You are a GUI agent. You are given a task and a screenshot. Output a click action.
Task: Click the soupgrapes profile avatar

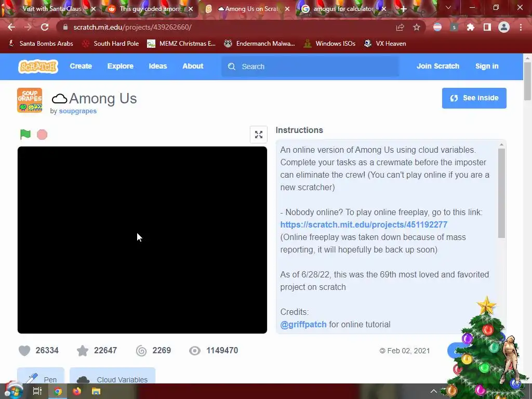30,100
